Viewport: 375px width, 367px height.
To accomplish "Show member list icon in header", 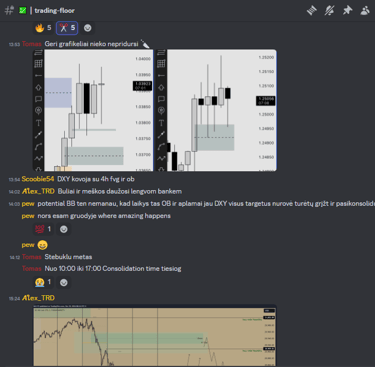I will point(365,10).
